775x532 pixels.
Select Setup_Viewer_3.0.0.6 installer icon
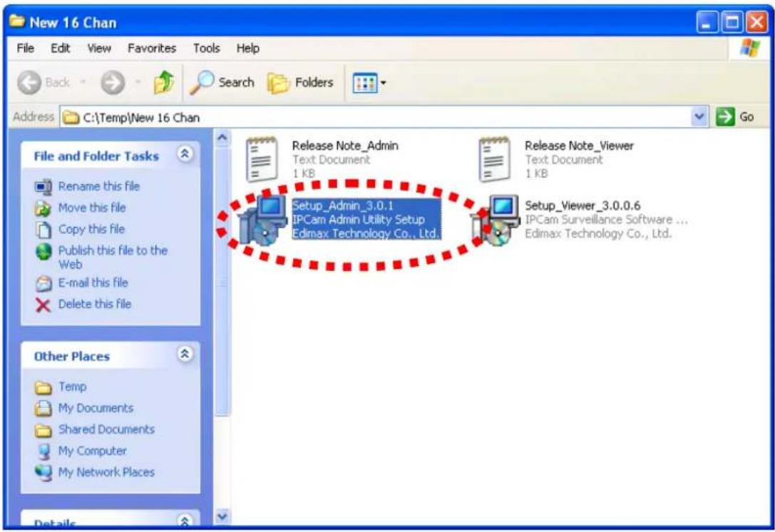pyautogui.click(x=496, y=220)
